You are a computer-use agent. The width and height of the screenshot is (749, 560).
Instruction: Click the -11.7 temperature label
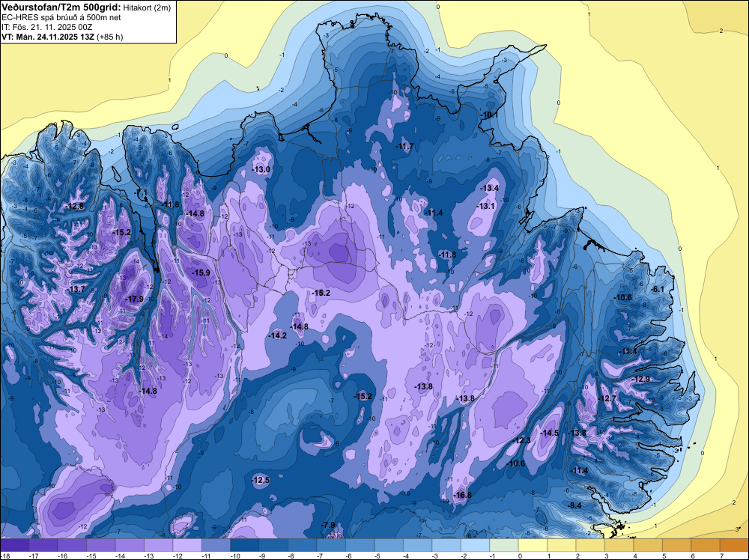(405, 146)
